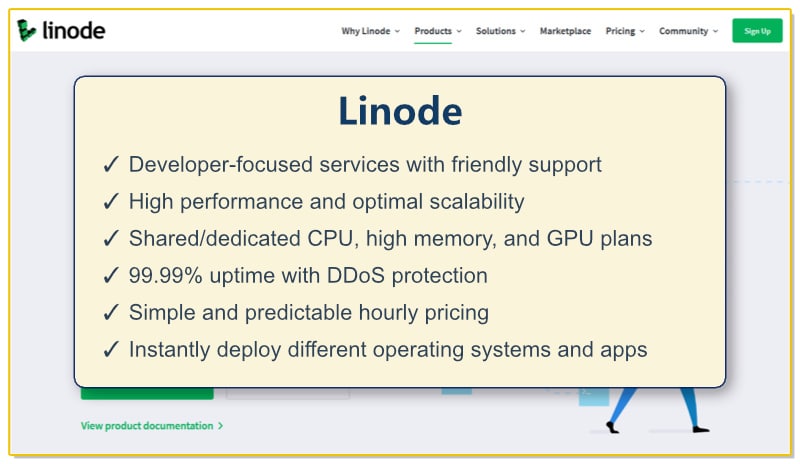Click checkmark beside Shared/dedicated CPU line

(112, 238)
